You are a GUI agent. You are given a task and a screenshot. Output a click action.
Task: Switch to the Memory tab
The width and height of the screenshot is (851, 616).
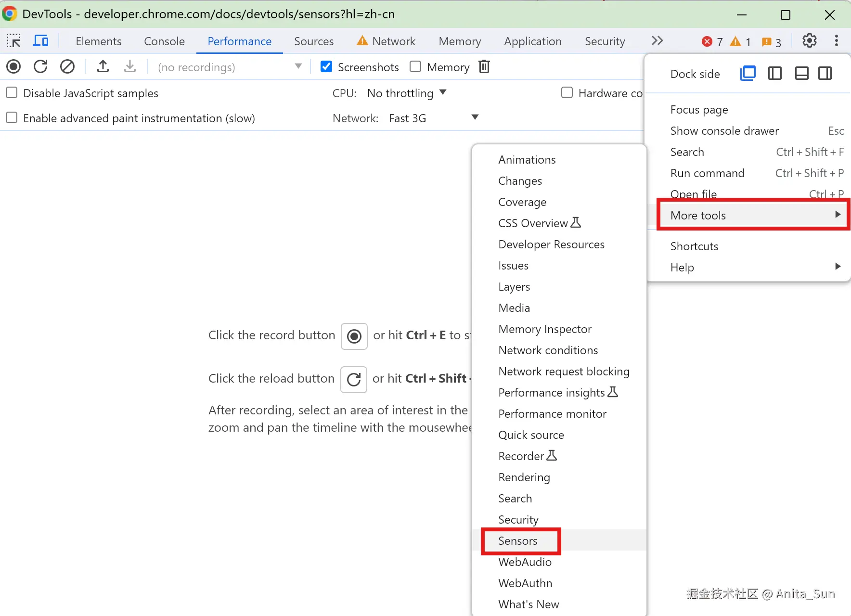pyautogui.click(x=460, y=41)
